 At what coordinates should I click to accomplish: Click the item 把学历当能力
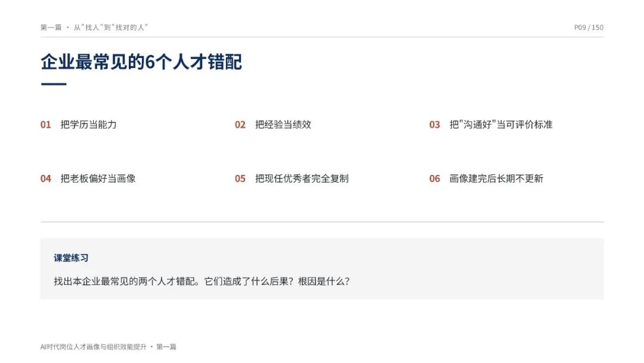tap(88, 125)
